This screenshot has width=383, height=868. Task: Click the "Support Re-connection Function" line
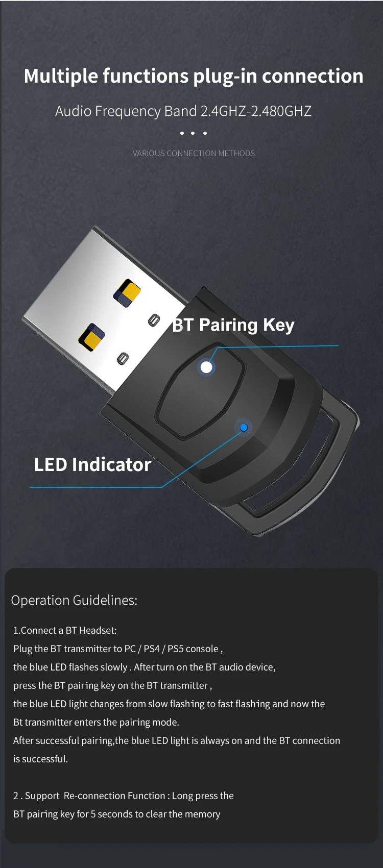(x=124, y=796)
